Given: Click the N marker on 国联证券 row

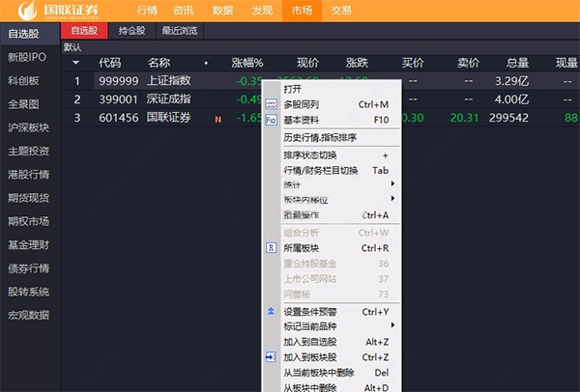Looking at the screenshot, I should pyautogui.click(x=217, y=120).
